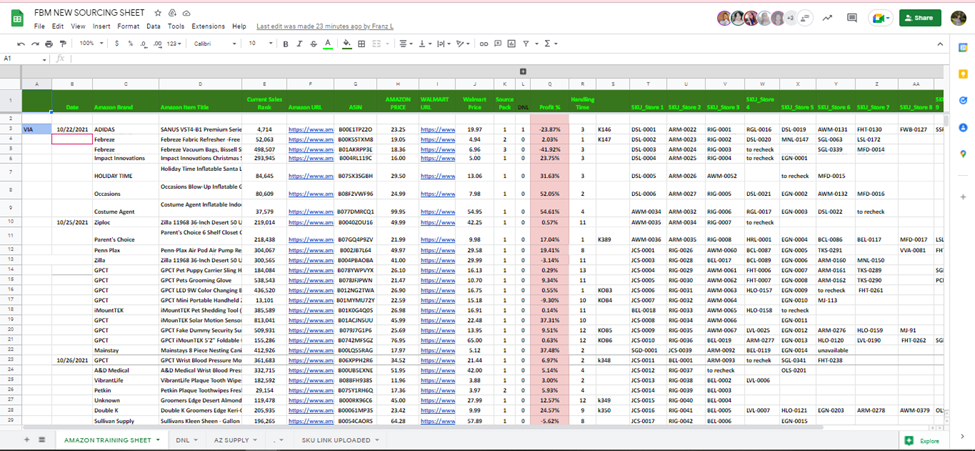Toggle italic formatting
Screen dimensions: 975x451
coord(299,44)
